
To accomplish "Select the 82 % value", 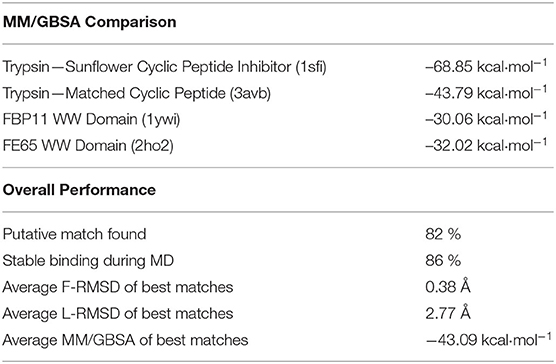I will (x=443, y=234).
